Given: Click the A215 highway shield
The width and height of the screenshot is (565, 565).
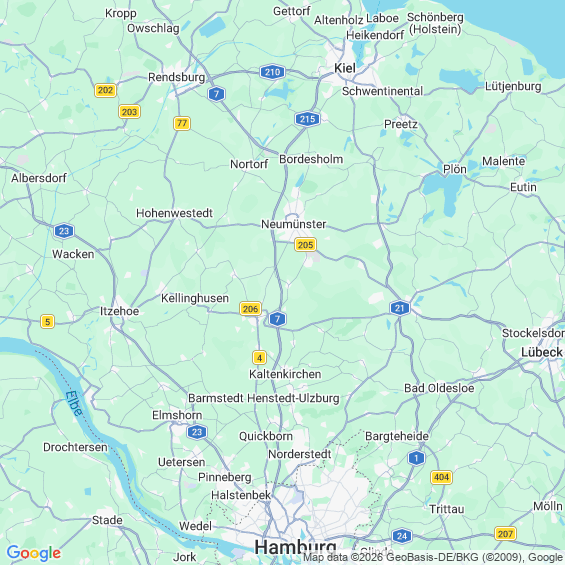Looking at the screenshot, I should tap(307, 119).
